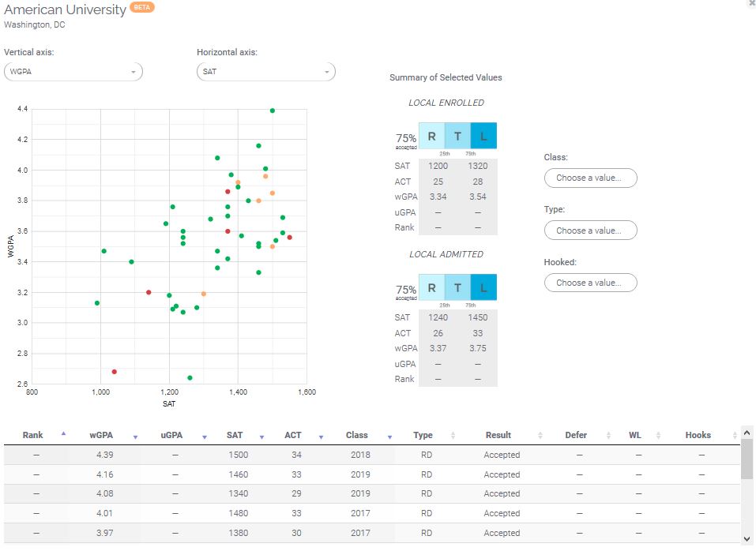
Task: Click the orange point near SAT 1,300, wGPA 3.2
Action: click(x=204, y=294)
